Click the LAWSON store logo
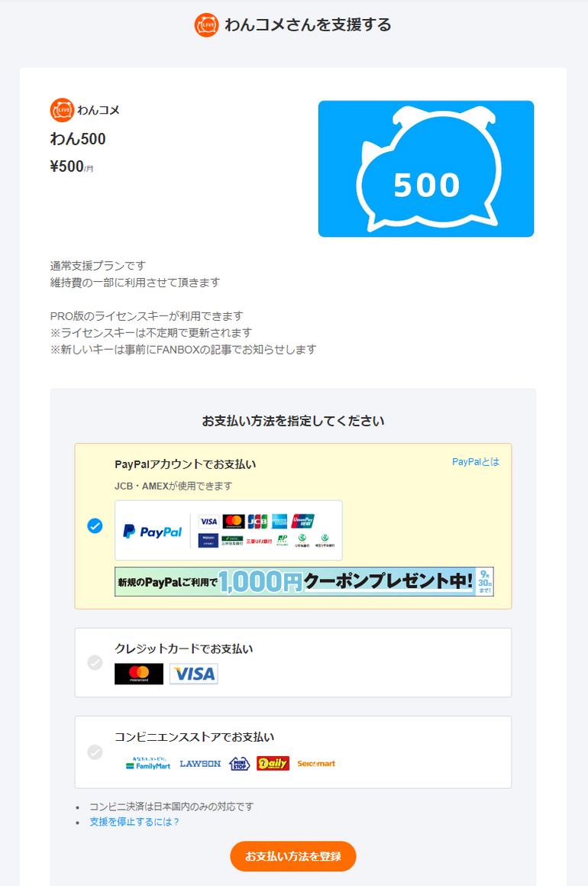Screen dimensions: 588x886 (x=200, y=763)
